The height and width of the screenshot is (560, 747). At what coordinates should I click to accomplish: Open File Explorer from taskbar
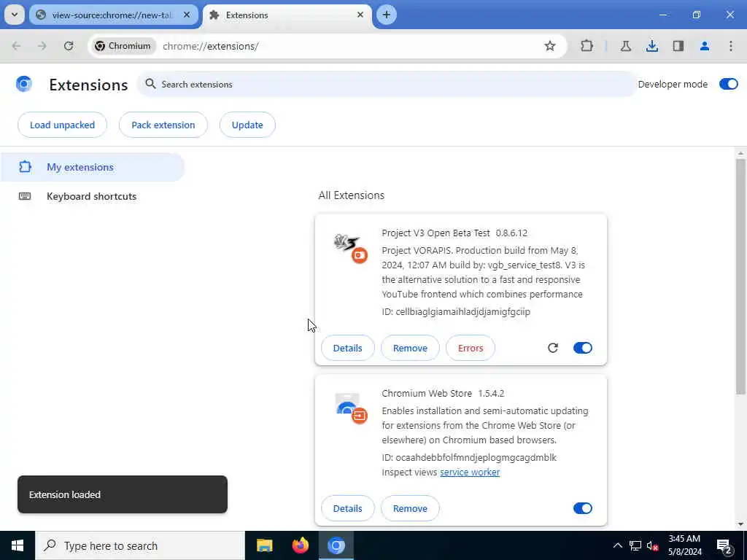tap(264, 545)
